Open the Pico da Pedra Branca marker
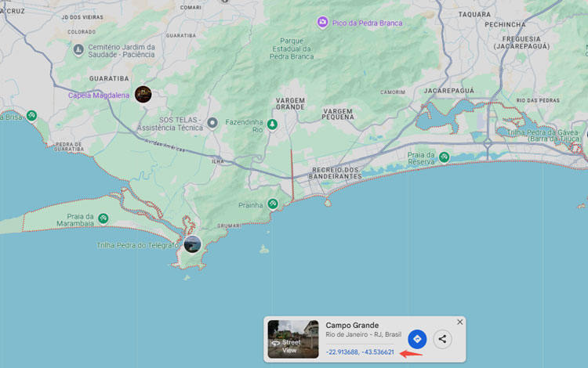588x368 pixels. coord(322,22)
